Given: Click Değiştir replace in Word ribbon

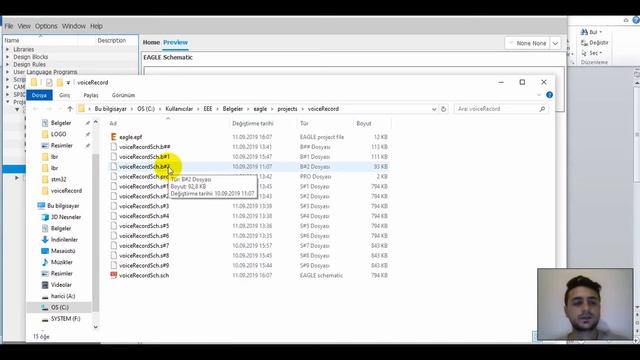Looking at the screenshot, I should pos(595,42).
